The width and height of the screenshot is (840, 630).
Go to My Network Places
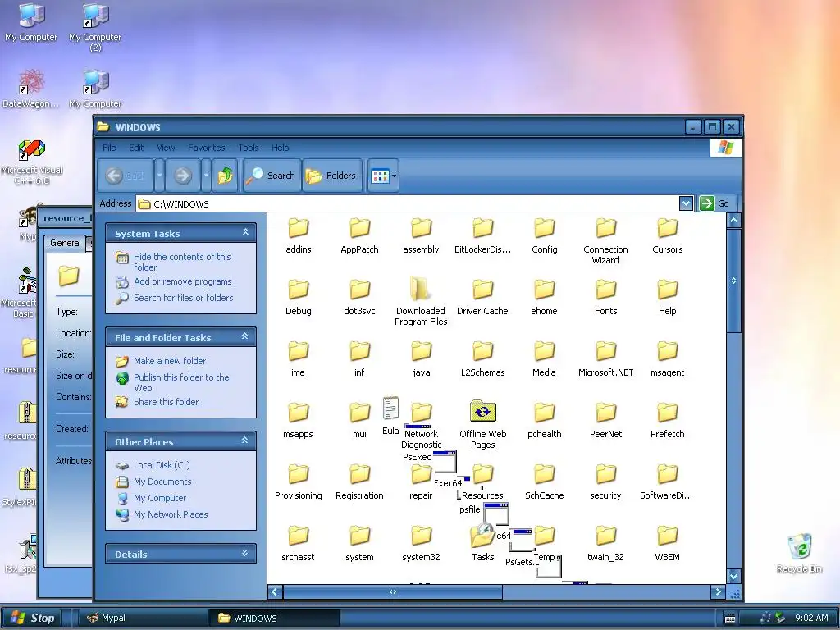(171, 514)
